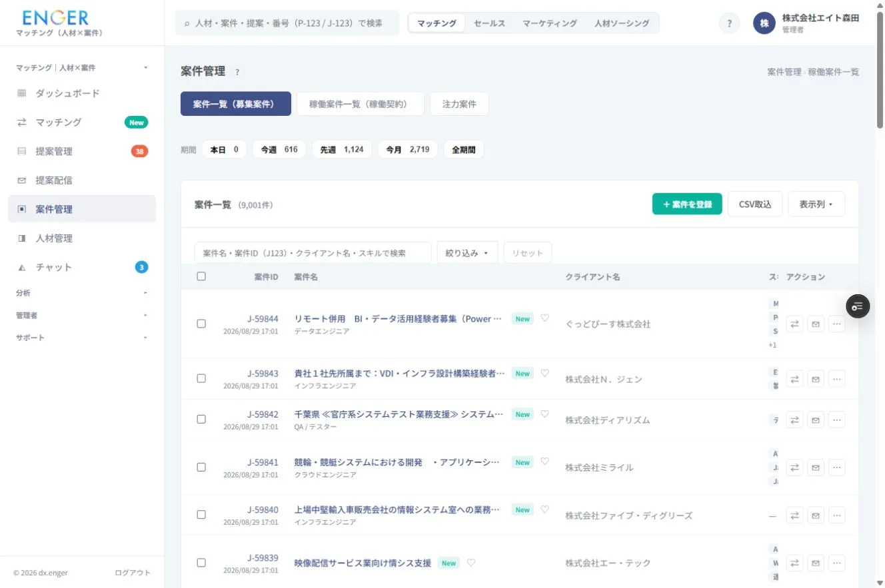This screenshot has width=885, height=588.
Task: Open Matching from the sidebar
Action: coord(82,123)
